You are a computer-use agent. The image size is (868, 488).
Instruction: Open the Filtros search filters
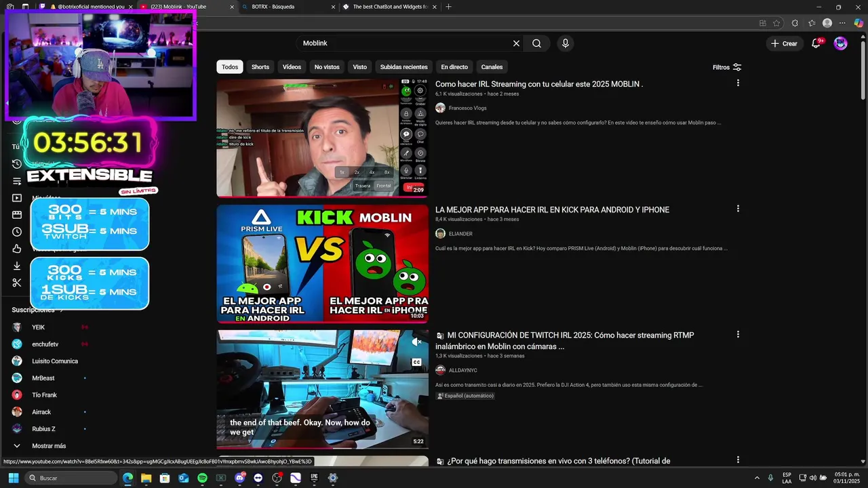point(727,67)
